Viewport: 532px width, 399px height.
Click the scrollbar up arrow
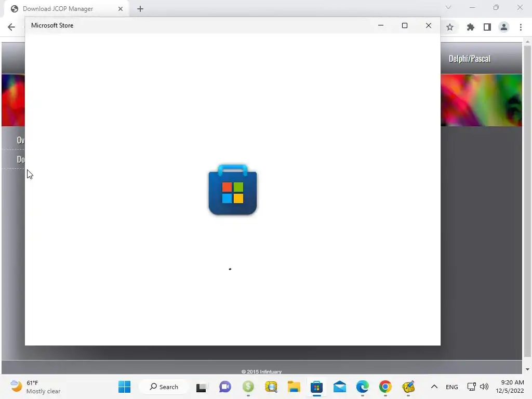pyautogui.click(x=527, y=42)
